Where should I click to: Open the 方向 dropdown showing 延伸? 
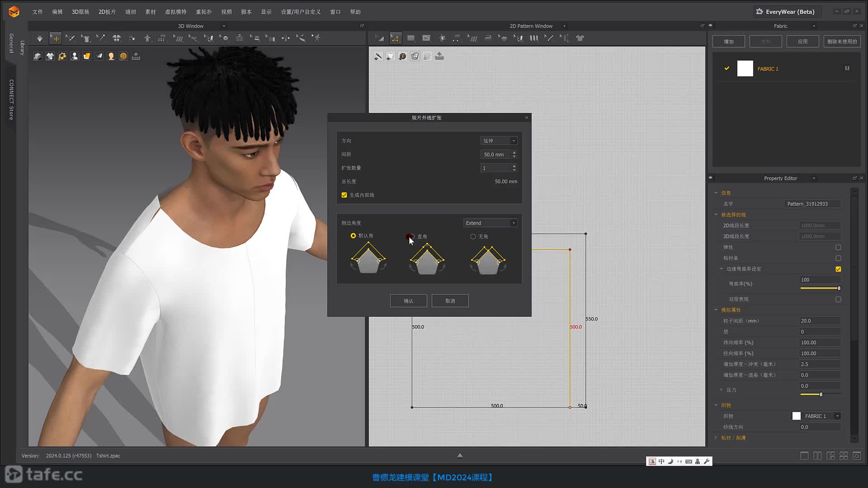tap(499, 141)
